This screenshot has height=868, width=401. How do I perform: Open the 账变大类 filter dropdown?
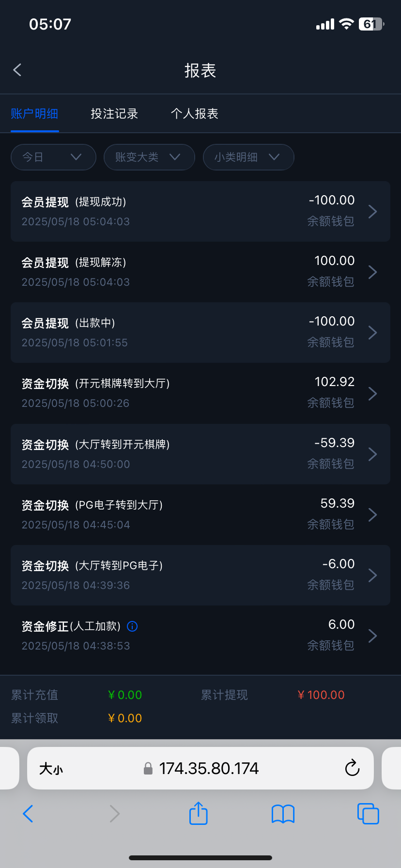click(149, 157)
